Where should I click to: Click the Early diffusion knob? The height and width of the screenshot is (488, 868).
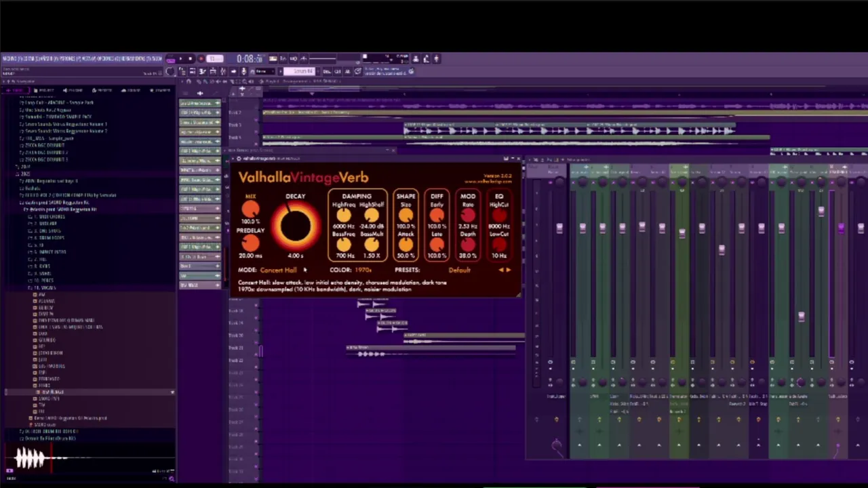pyautogui.click(x=437, y=216)
